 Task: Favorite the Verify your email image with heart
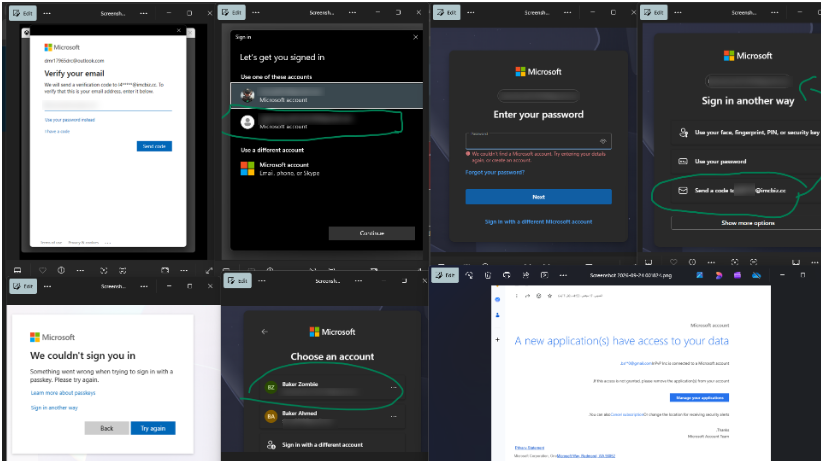click(42, 270)
